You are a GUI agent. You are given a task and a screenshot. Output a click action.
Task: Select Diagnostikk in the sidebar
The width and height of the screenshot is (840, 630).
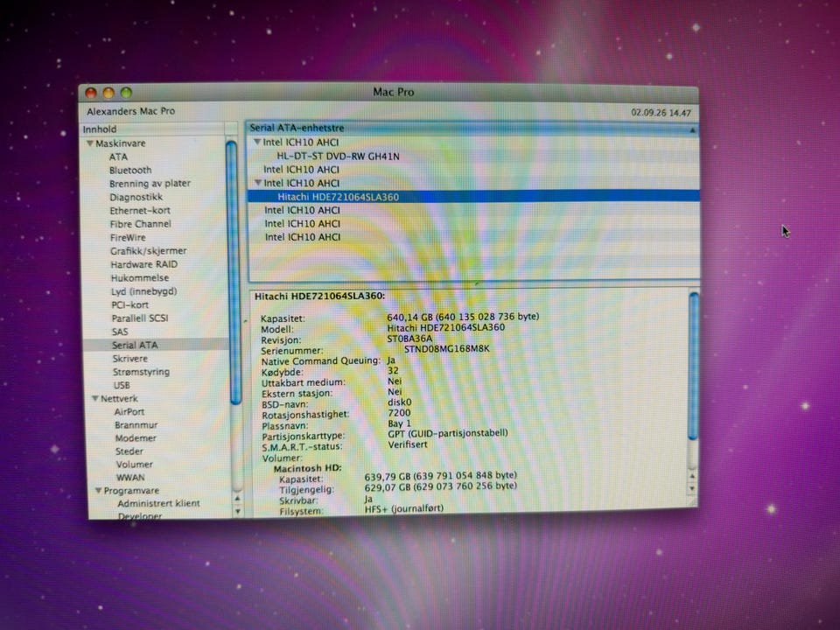(136, 197)
